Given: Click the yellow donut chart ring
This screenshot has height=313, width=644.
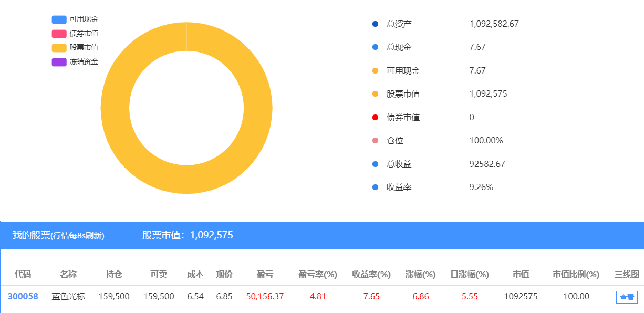Looking at the screenshot, I should [116, 108].
